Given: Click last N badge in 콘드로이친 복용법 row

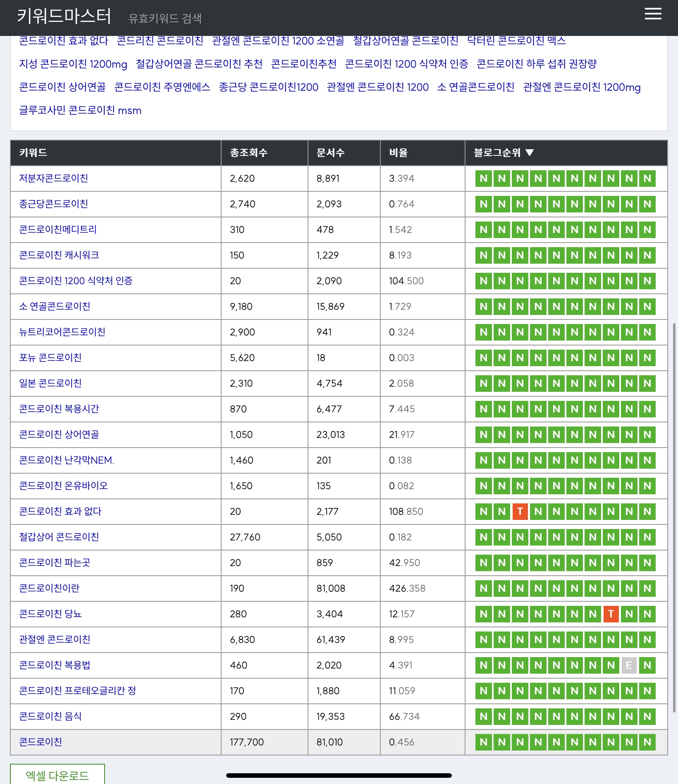Looking at the screenshot, I should coord(647,665).
